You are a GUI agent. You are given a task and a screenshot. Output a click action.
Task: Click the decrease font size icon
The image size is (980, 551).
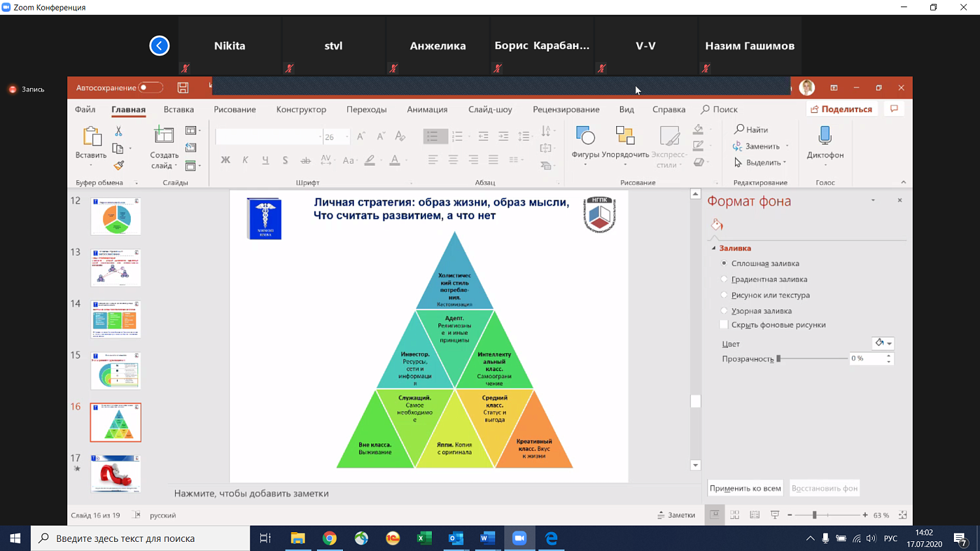coord(380,136)
